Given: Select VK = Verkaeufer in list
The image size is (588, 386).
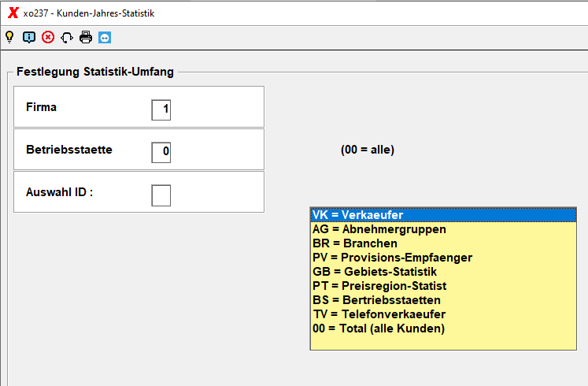Looking at the screenshot, I should (x=444, y=215).
